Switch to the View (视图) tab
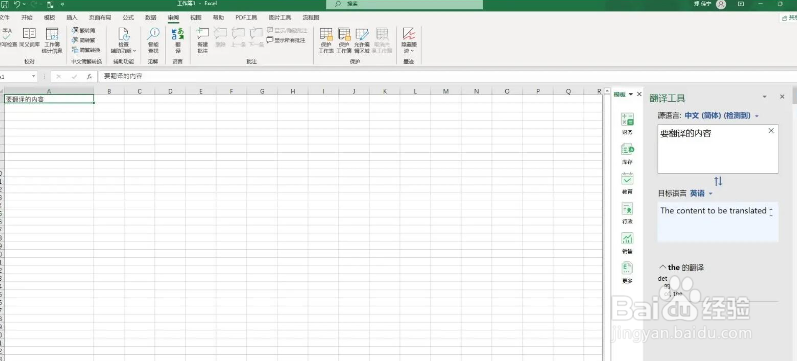The image size is (797, 361). click(196, 17)
